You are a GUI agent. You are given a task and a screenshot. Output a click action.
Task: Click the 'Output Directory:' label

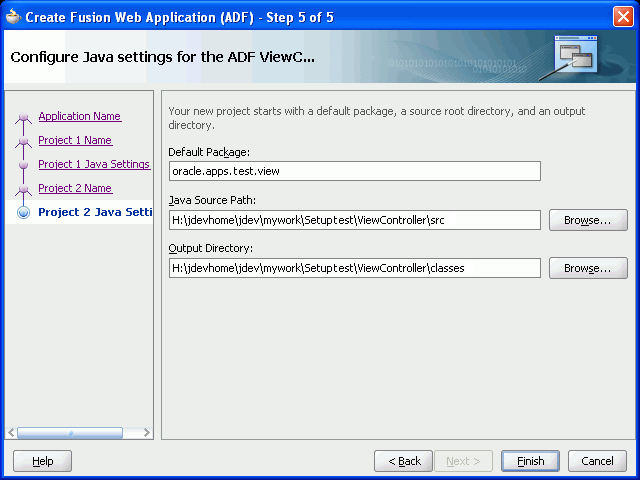click(x=211, y=248)
